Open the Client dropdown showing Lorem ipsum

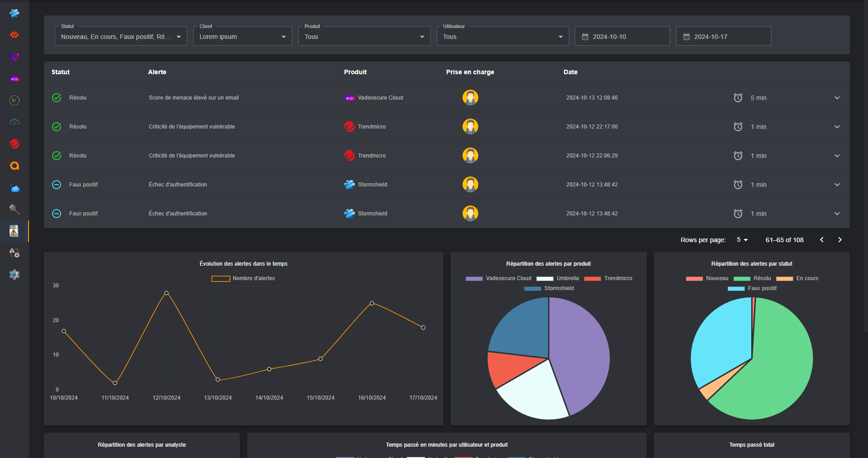[243, 36]
